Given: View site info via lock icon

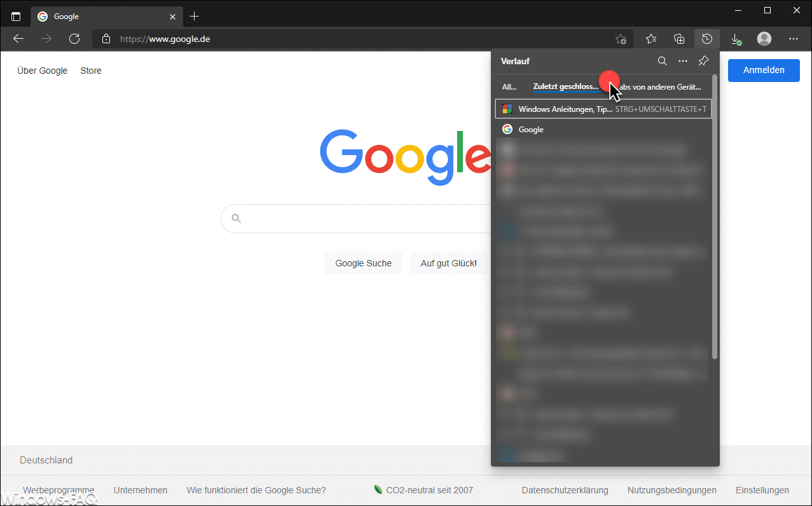Looking at the screenshot, I should [106, 39].
